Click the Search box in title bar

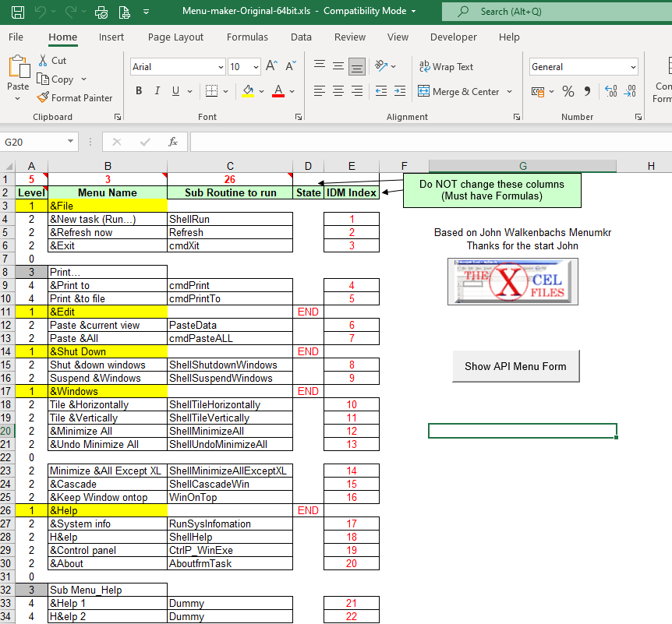click(x=557, y=12)
